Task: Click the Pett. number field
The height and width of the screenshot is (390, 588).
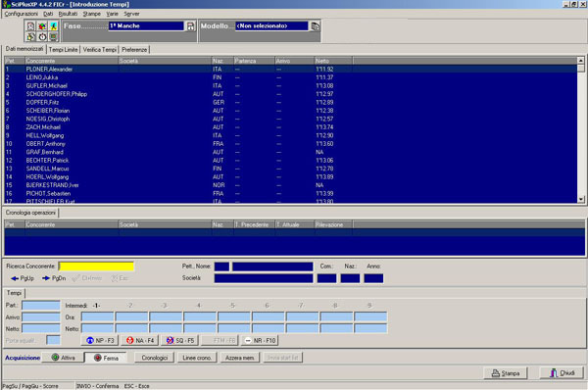Action: (221, 267)
